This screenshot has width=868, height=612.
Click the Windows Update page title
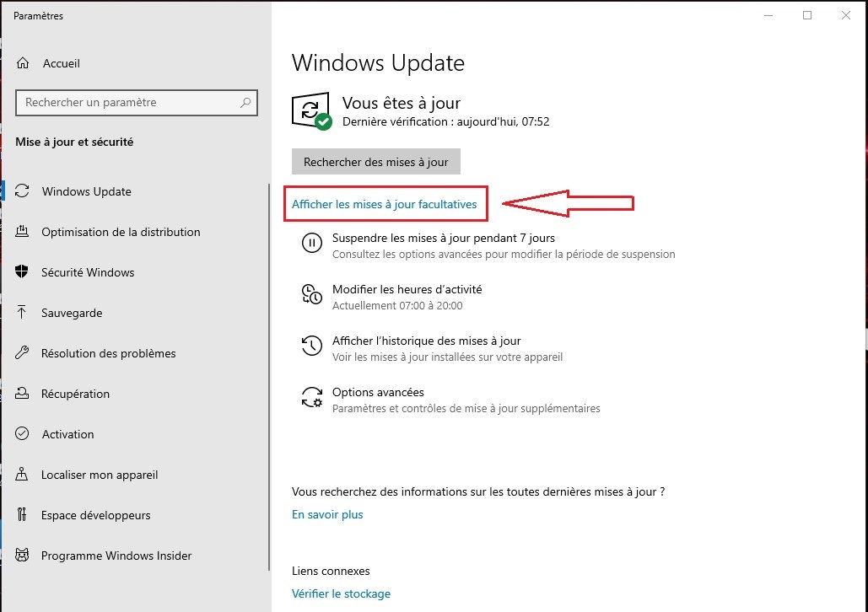(x=378, y=63)
